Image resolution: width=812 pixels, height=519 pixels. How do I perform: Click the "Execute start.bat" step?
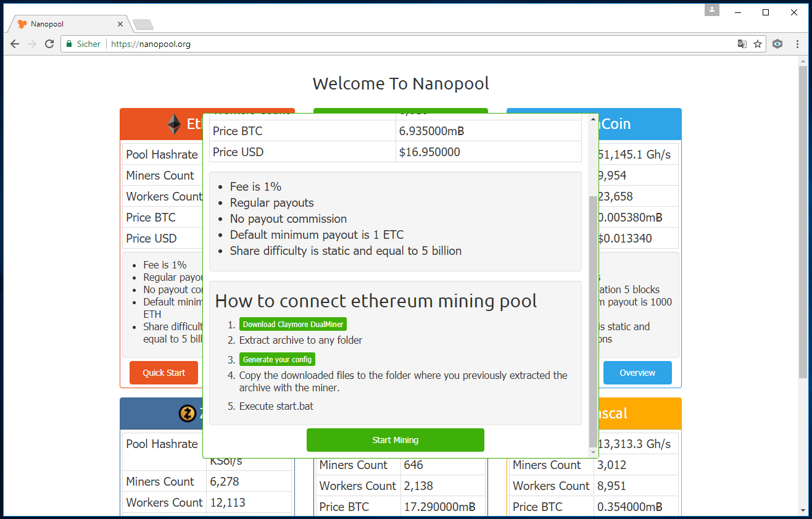point(276,406)
